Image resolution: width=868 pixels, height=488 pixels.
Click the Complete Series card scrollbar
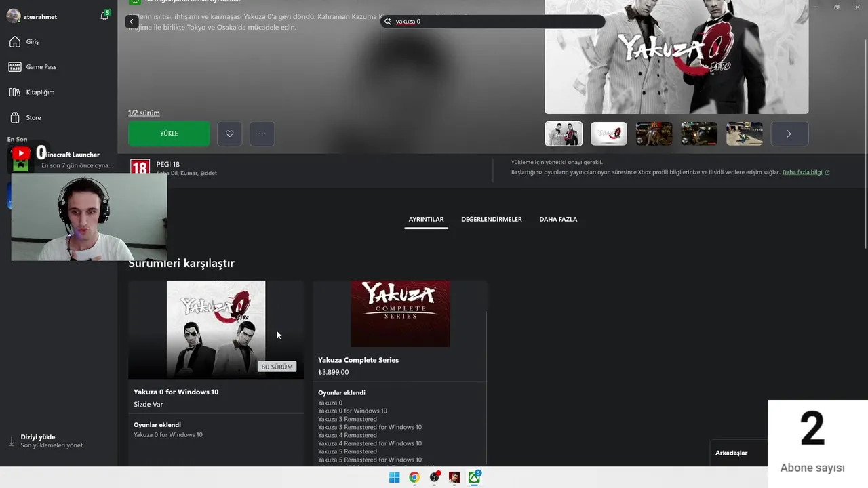coord(486,388)
